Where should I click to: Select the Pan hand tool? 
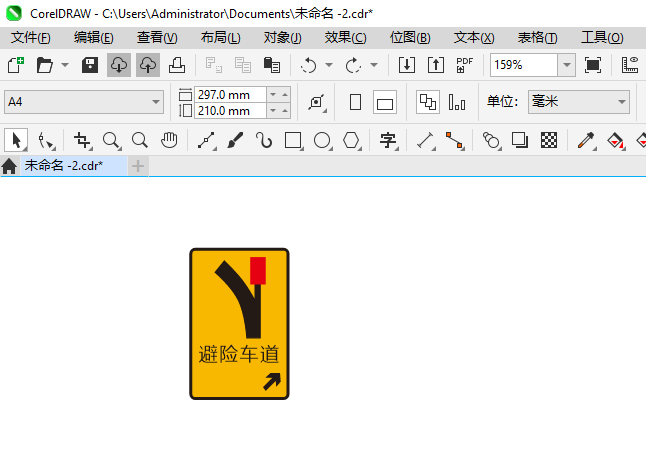click(x=169, y=140)
